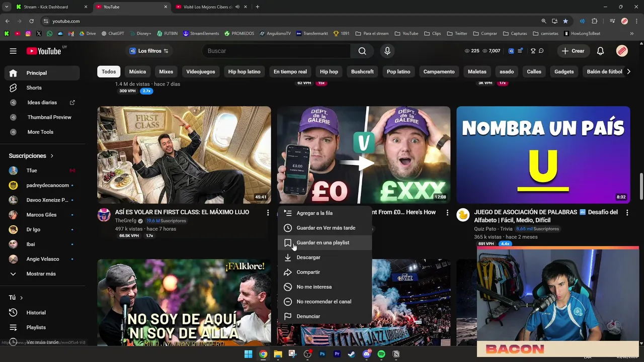
Task: Switch to Visité Los Mejores Cibers tab
Action: point(208,7)
